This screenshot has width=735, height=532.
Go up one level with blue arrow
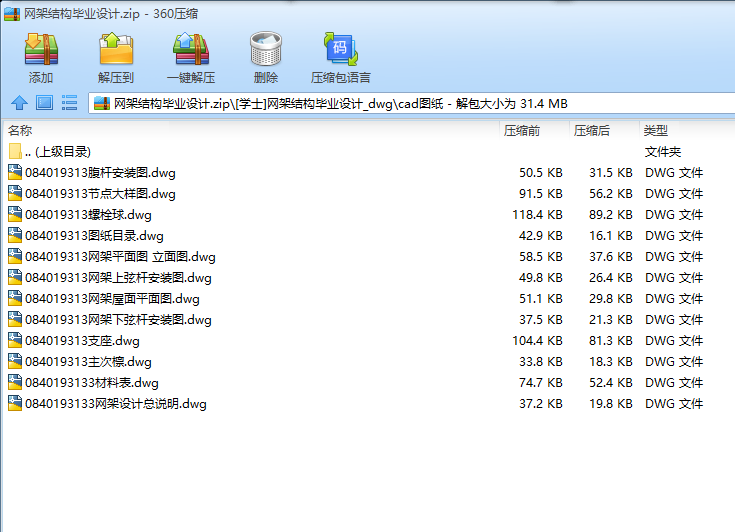point(19,103)
